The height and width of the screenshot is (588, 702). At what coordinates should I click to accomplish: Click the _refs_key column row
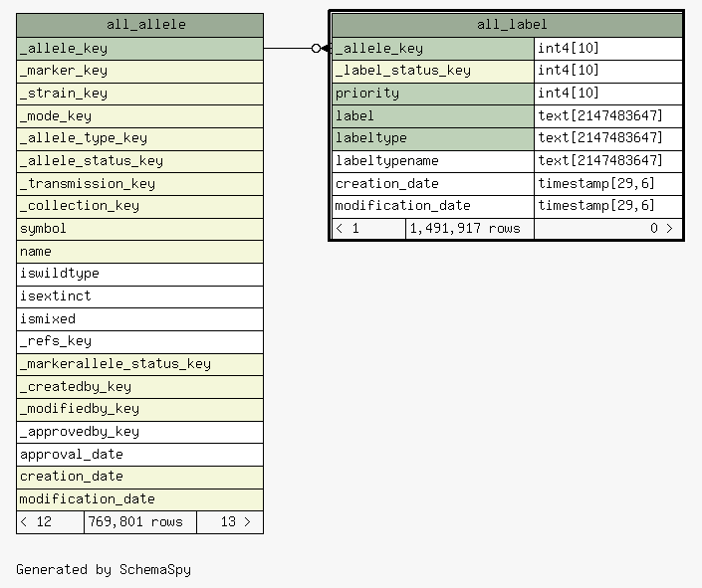pyautogui.click(x=139, y=341)
